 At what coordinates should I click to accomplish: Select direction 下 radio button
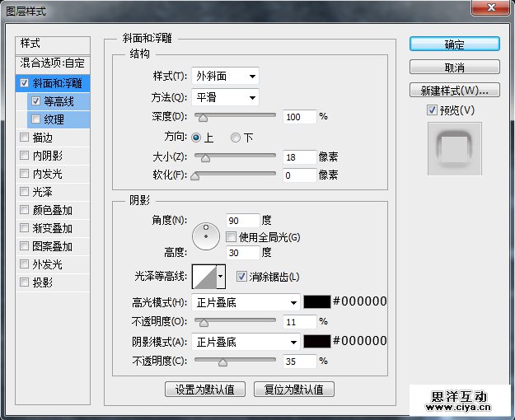pyautogui.click(x=236, y=138)
